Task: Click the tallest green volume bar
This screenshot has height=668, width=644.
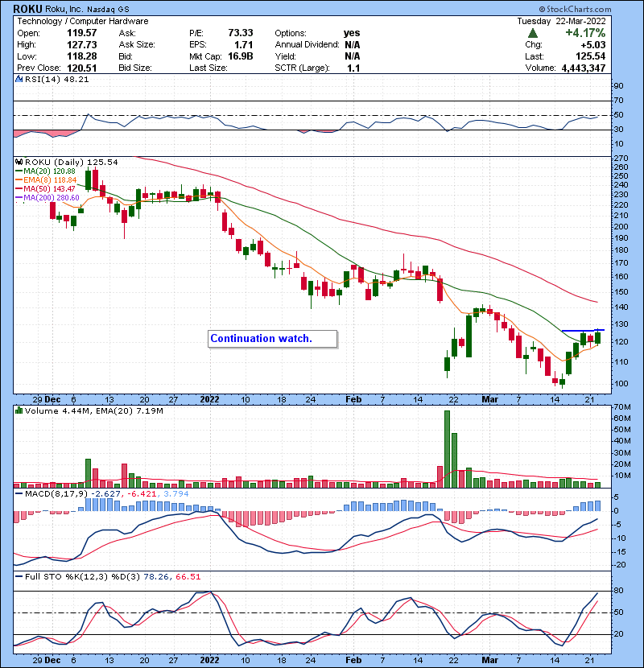Action: tap(447, 449)
